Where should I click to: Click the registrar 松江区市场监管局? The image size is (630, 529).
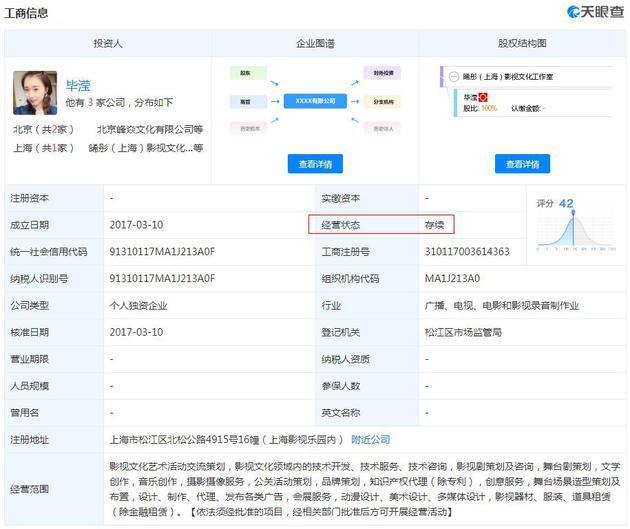(463, 332)
